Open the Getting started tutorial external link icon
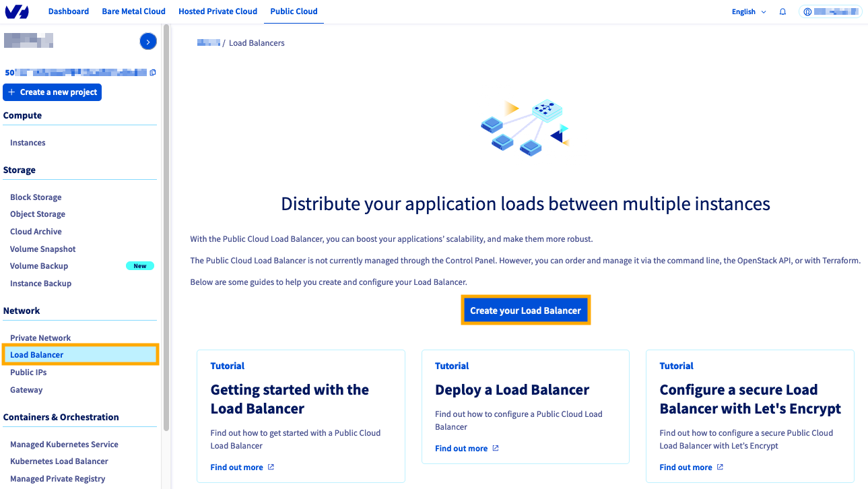The image size is (868, 489). [x=269, y=467]
